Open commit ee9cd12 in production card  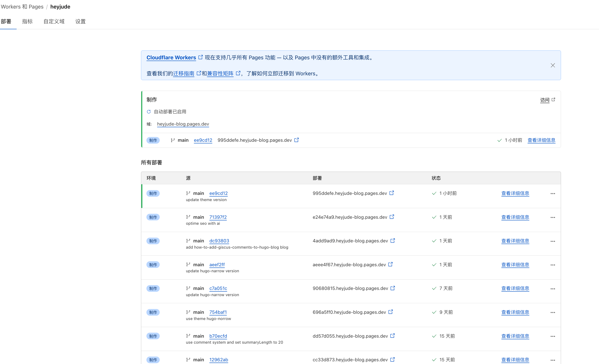(x=203, y=140)
